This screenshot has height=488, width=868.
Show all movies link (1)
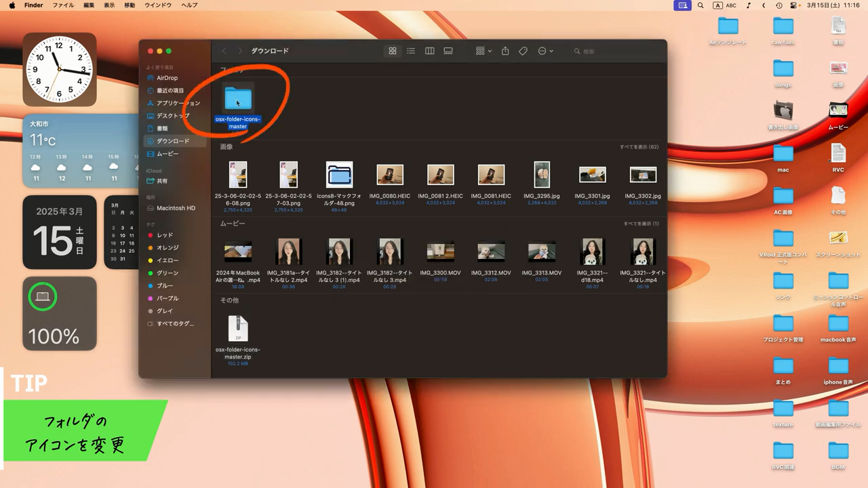[x=641, y=224]
